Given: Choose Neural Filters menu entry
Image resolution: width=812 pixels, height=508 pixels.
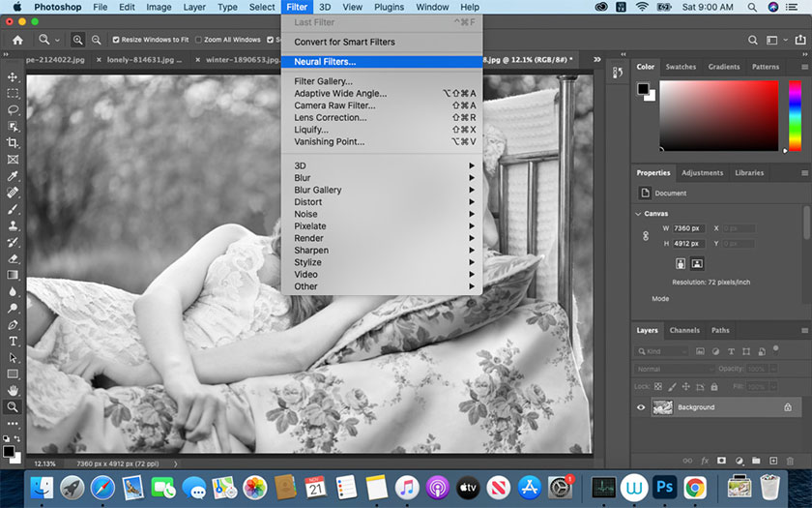Looking at the screenshot, I should pyautogui.click(x=382, y=62).
